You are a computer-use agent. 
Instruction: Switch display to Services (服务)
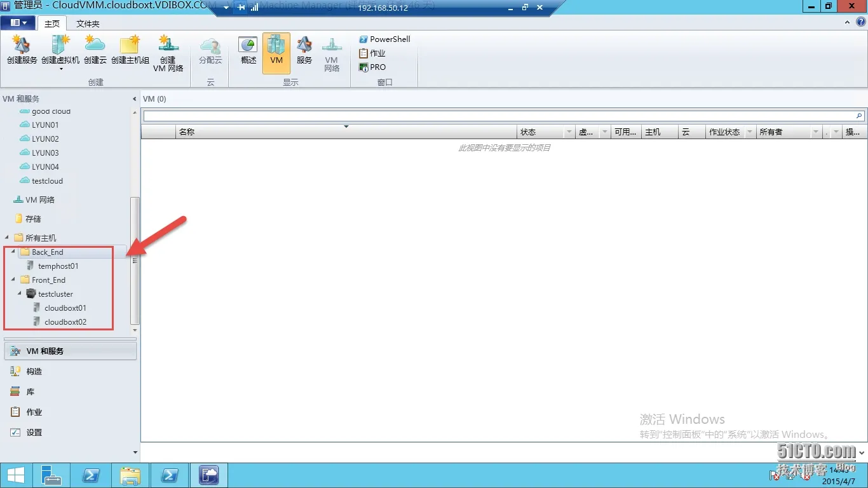304,50
